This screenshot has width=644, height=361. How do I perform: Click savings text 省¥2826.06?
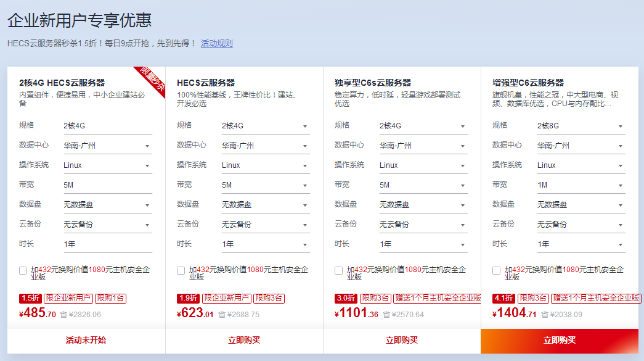[81, 315]
